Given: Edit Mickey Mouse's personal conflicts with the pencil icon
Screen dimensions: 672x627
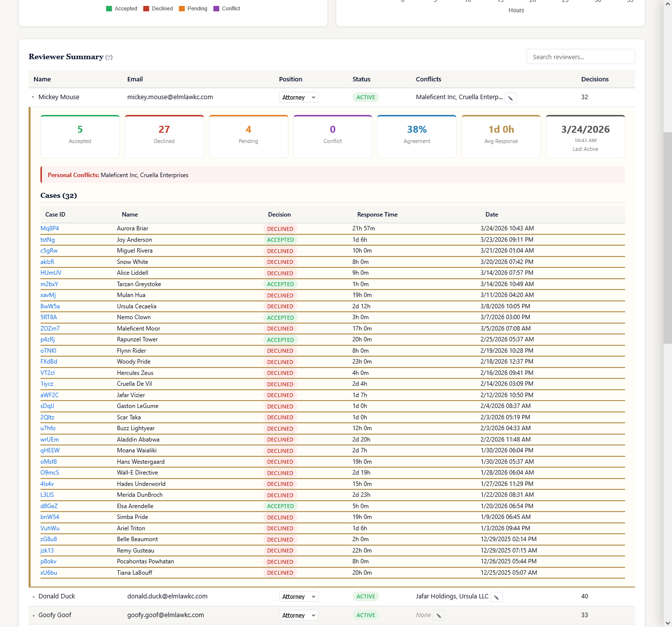Looking at the screenshot, I should (x=510, y=98).
